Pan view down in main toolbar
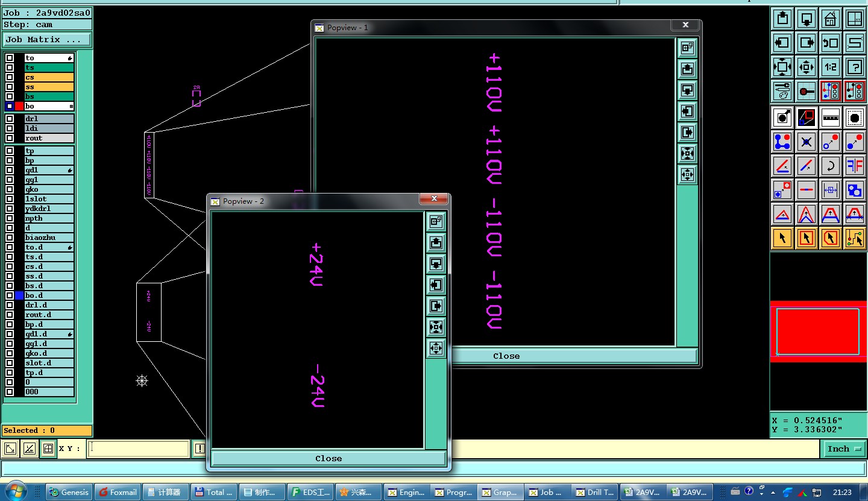The height and width of the screenshot is (501, 868). (x=807, y=18)
